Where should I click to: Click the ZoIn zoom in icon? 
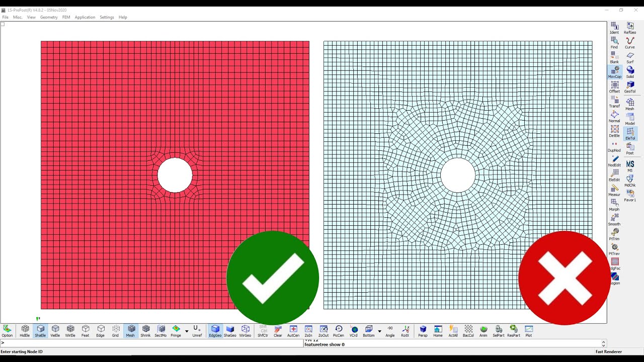[x=308, y=331]
